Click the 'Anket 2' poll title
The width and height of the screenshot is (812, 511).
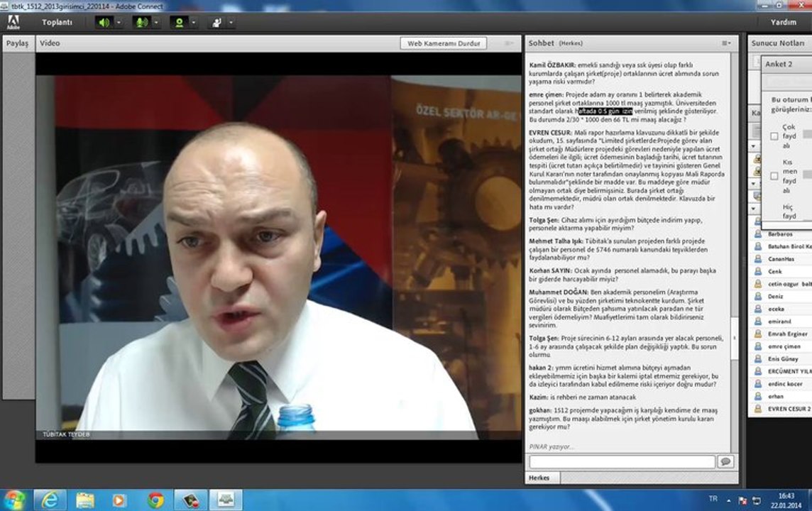point(779,64)
